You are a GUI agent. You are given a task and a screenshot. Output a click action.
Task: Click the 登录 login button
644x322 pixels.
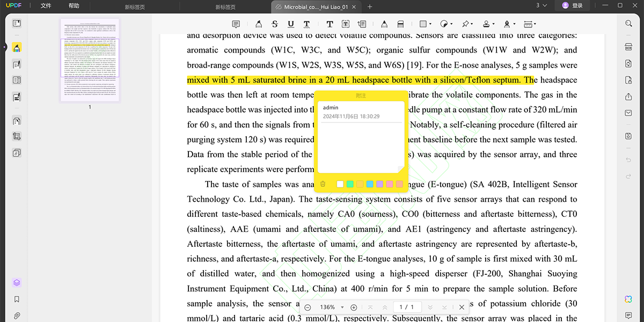pos(572,6)
